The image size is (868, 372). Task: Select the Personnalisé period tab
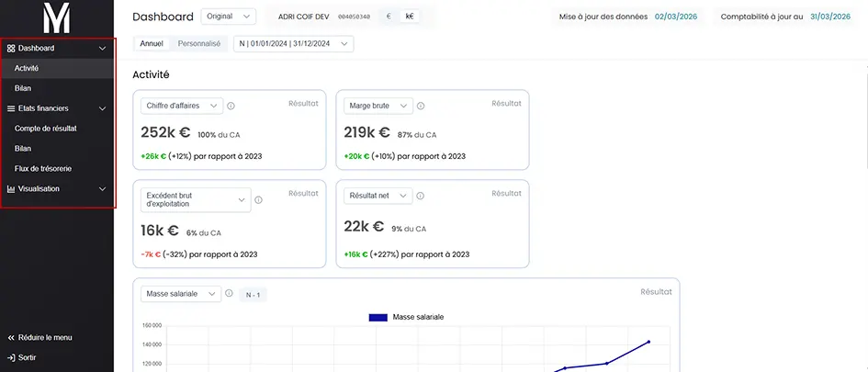tap(199, 43)
